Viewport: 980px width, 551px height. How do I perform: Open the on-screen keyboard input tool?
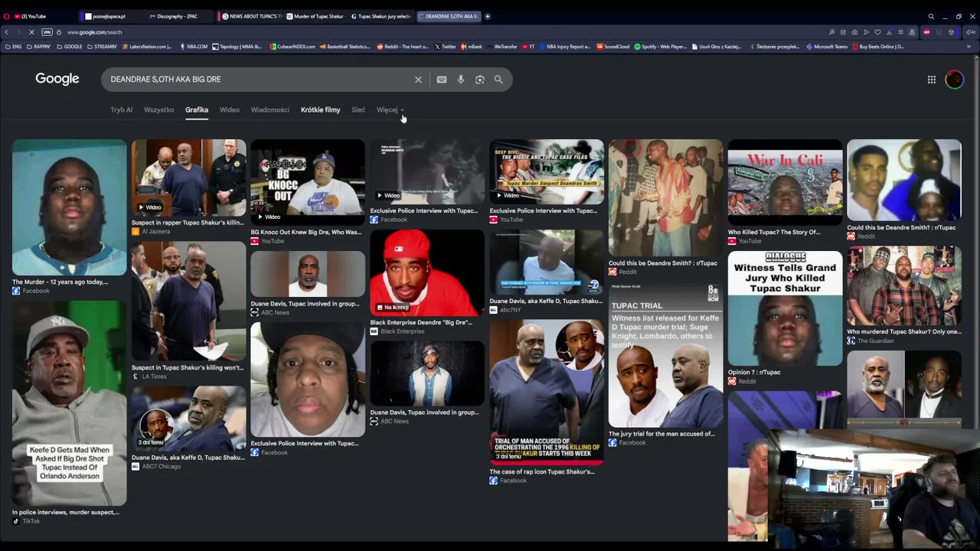click(442, 80)
